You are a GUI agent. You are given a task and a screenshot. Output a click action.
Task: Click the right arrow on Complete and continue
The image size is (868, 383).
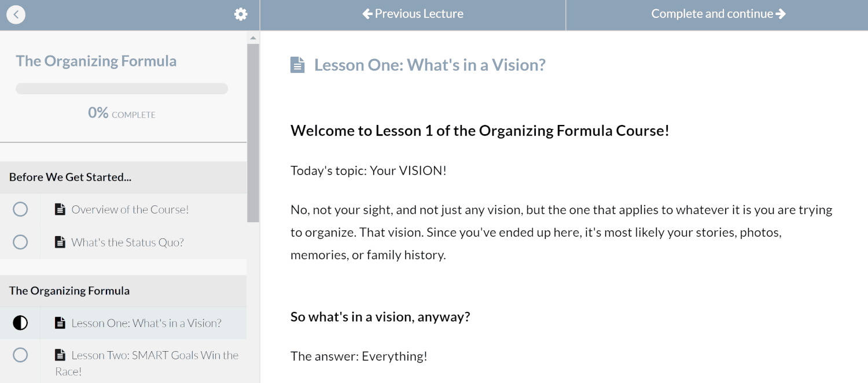point(781,13)
